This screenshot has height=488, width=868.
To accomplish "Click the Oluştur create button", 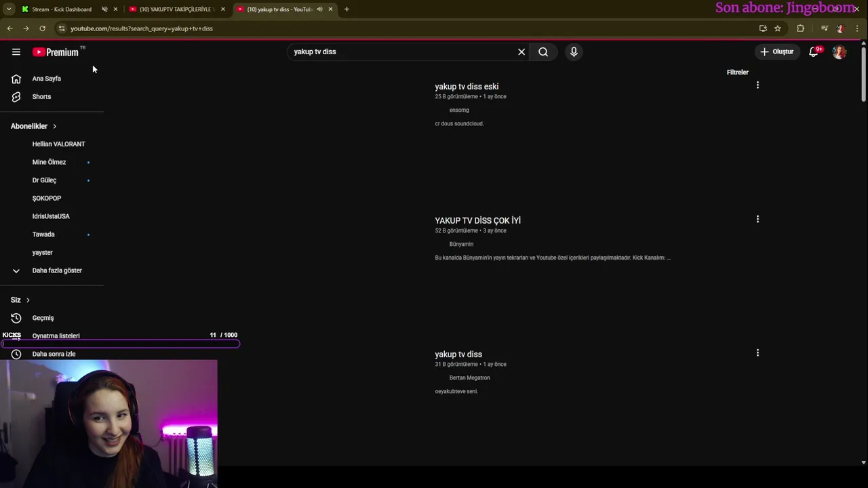I will point(776,52).
